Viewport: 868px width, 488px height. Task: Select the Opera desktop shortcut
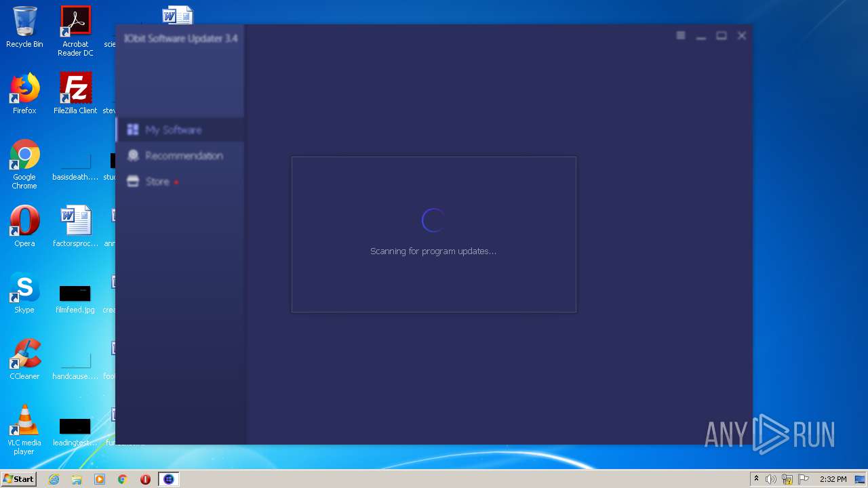coord(24,226)
